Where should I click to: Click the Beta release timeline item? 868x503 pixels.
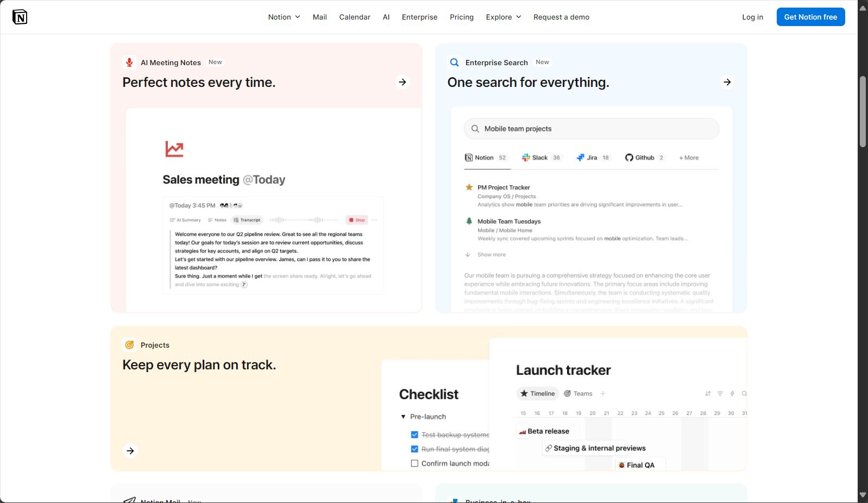tap(544, 431)
